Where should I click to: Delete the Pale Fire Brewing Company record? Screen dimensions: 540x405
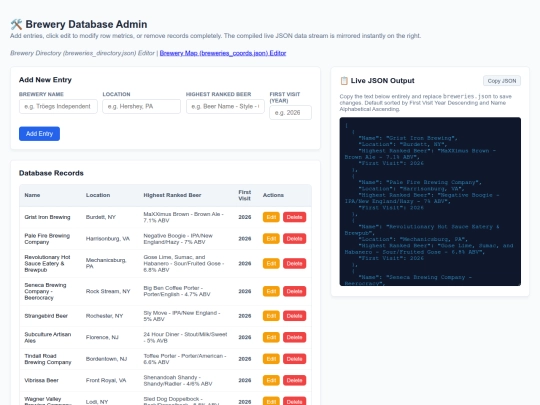294,239
